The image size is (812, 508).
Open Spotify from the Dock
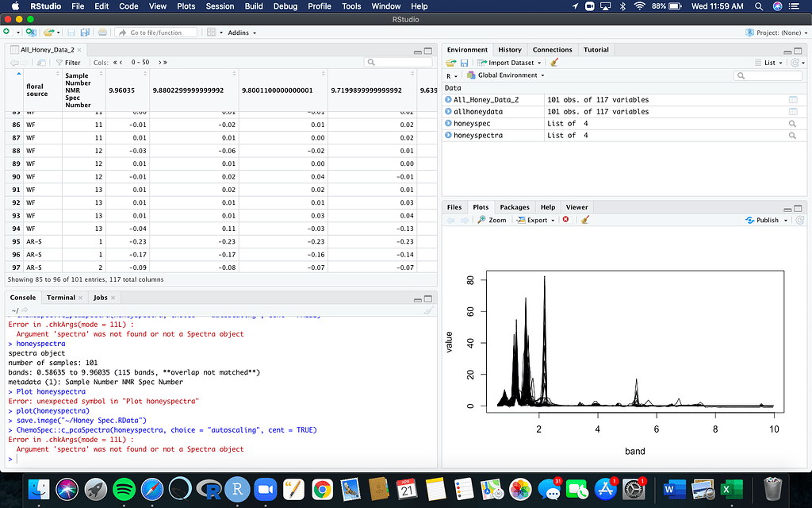click(x=123, y=489)
